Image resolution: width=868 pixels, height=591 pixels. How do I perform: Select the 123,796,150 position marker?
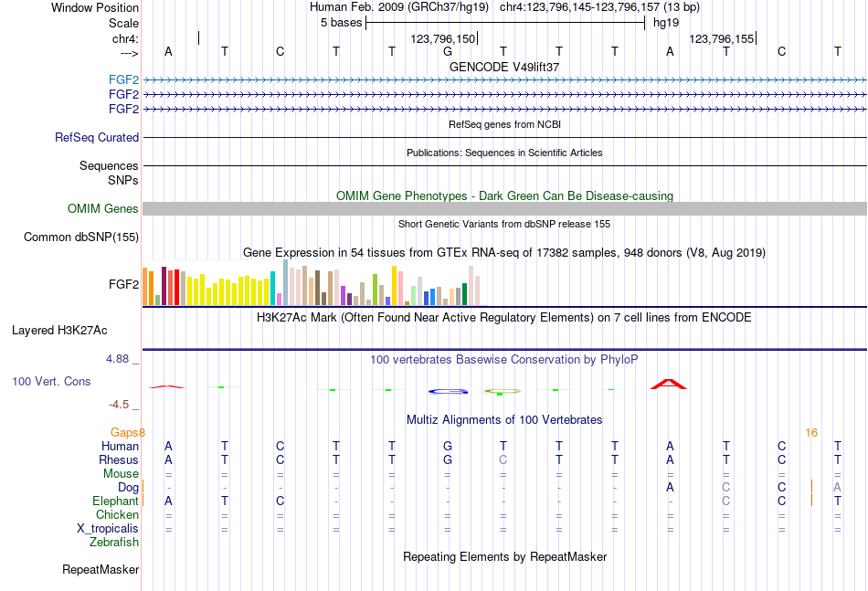pos(443,38)
